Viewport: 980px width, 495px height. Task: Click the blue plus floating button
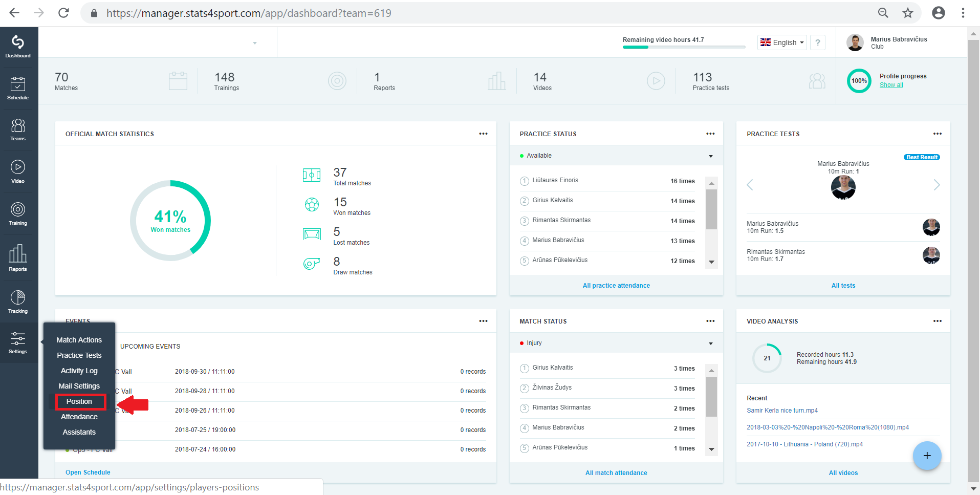point(927,456)
